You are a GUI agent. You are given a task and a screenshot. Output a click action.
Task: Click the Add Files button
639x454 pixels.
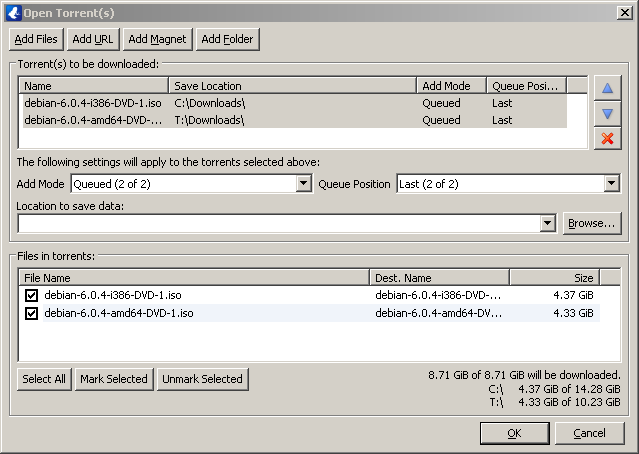coord(37,39)
